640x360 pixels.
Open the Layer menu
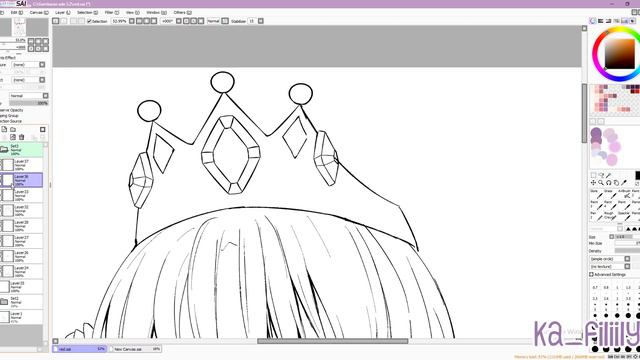pos(62,13)
